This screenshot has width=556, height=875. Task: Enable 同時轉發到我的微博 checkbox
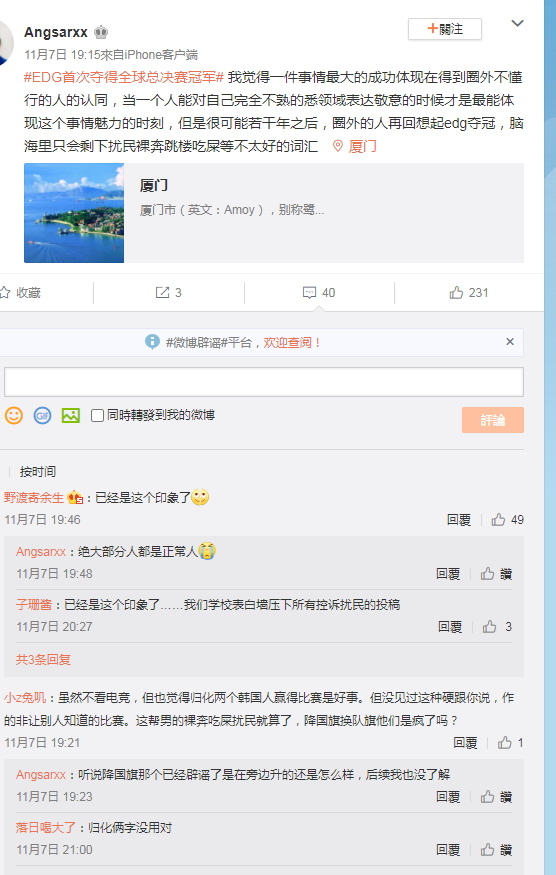pyautogui.click(x=97, y=415)
